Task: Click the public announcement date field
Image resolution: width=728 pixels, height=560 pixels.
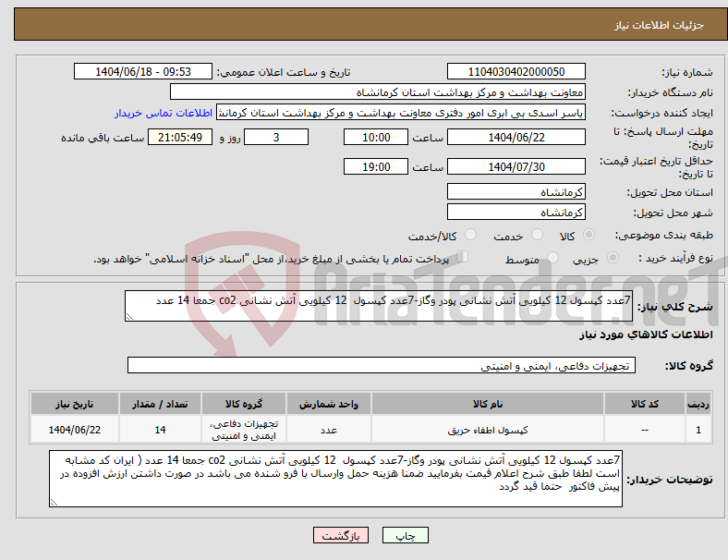Action: (143, 71)
